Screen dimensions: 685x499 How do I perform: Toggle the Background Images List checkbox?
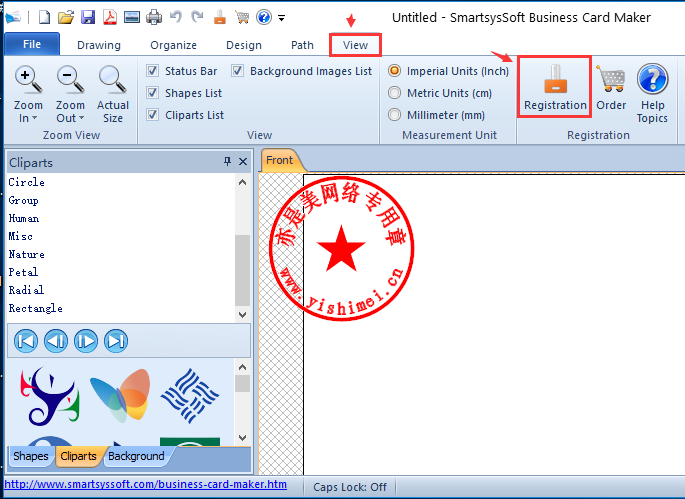point(238,70)
